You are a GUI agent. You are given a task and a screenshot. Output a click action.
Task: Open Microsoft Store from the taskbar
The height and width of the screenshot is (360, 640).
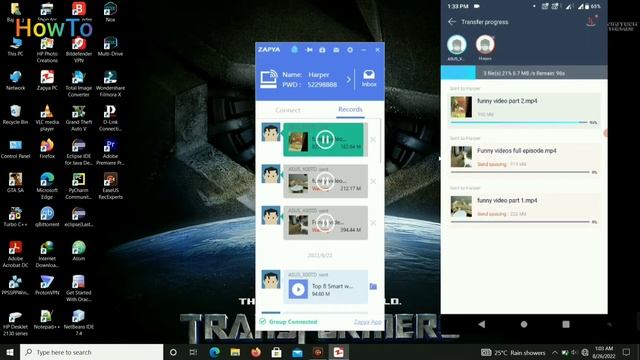pyautogui.click(x=276, y=352)
